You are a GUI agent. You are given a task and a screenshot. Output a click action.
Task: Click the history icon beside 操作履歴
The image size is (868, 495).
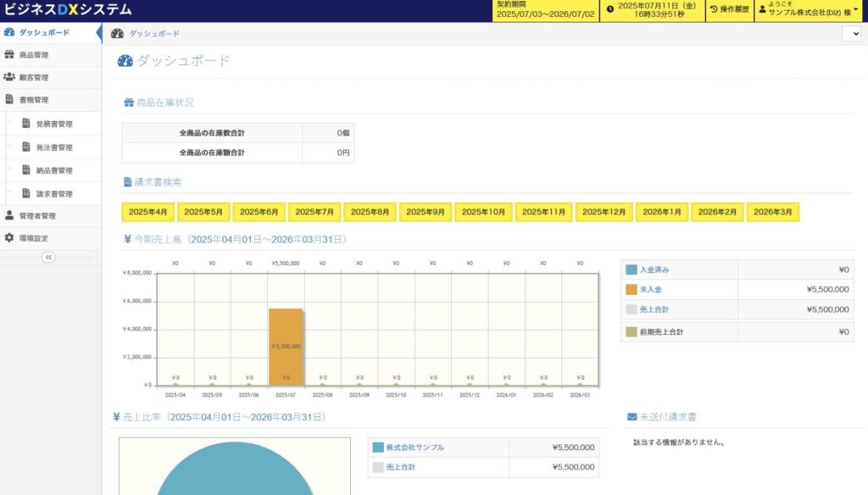tap(714, 9)
